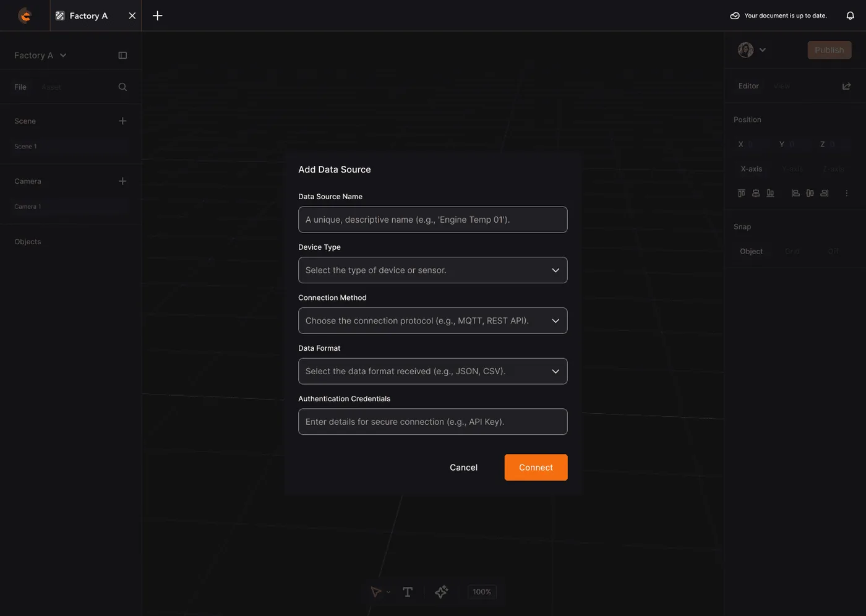Switch to the Editor tab
This screenshot has width=866, height=616.
click(748, 86)
